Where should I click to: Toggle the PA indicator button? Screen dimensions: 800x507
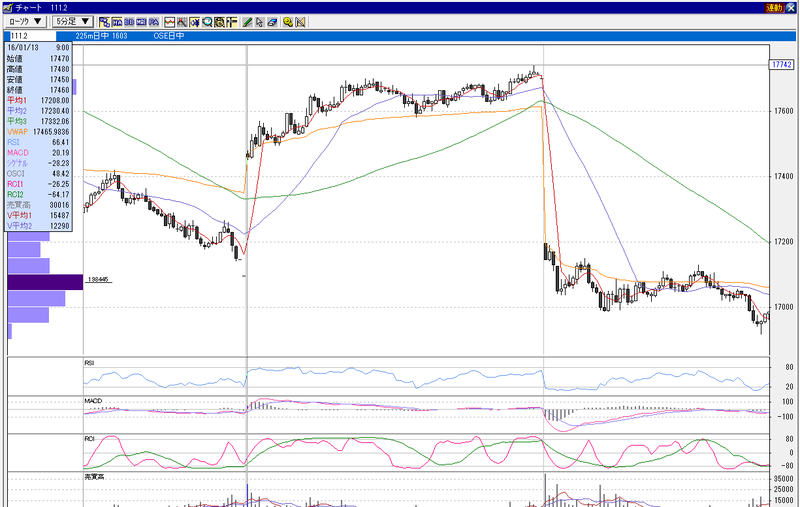(x=154, y=22)
